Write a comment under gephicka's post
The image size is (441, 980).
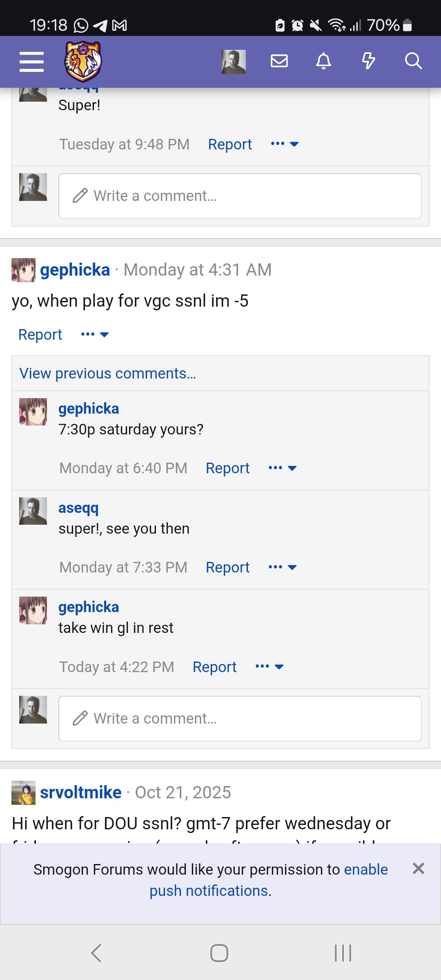pos(240,719)
